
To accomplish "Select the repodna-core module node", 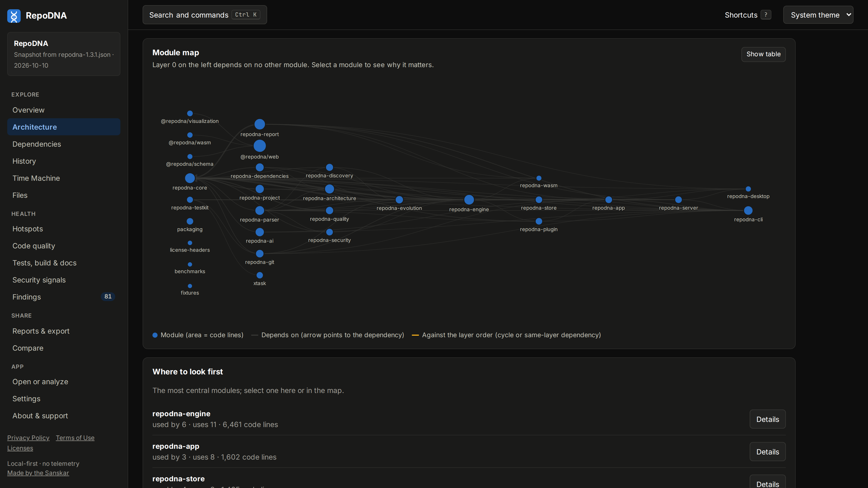I will 190,178.
